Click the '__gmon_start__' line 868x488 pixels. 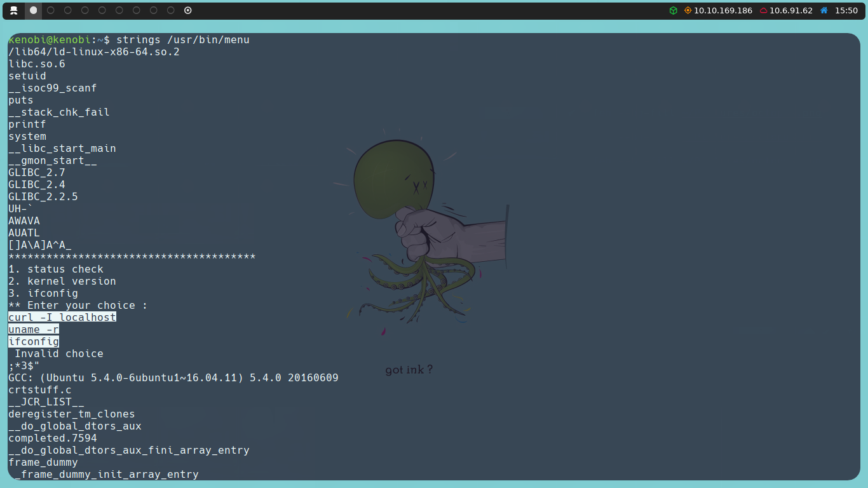(53, 161)
